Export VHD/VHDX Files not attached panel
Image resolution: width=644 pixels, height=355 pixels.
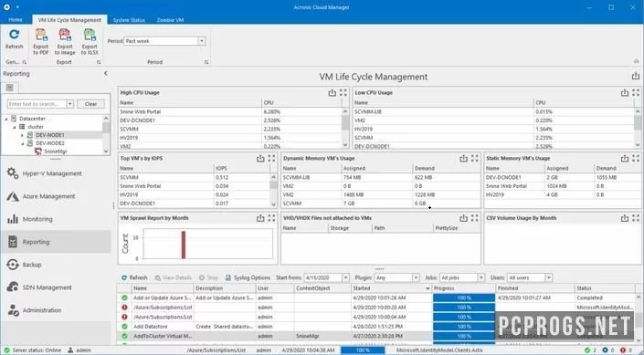(463, 218)
